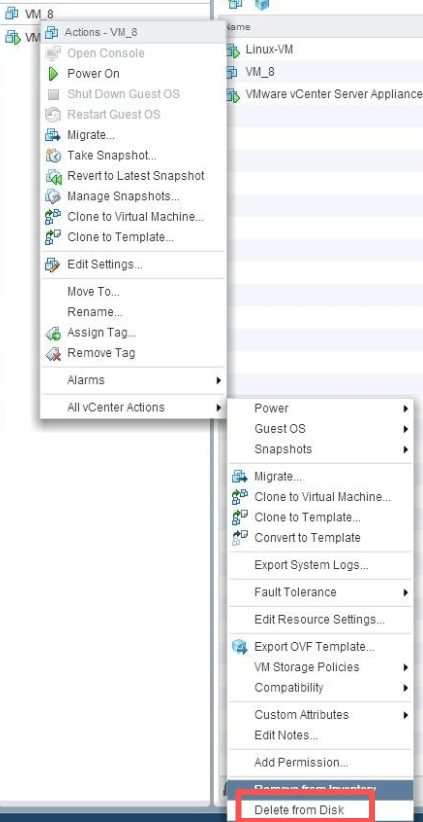
Task: Click the VM_8 icon in the left tree
Action: [x=12, y=14]
